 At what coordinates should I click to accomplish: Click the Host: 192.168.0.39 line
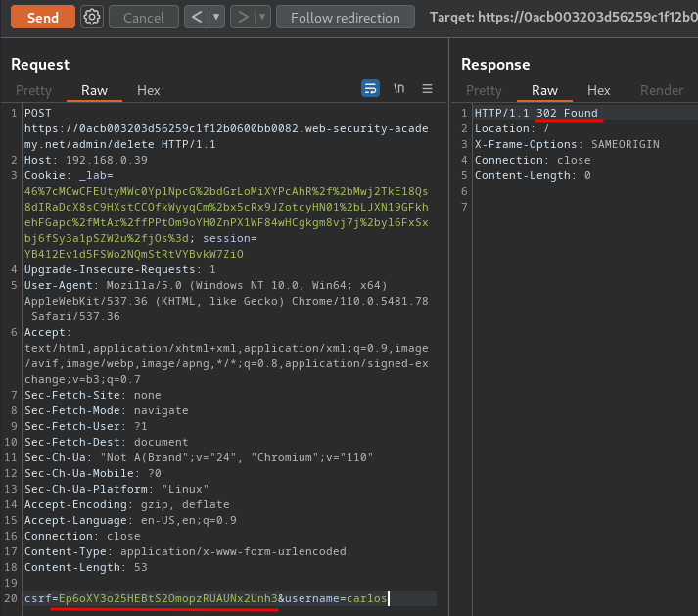[86, 160]
